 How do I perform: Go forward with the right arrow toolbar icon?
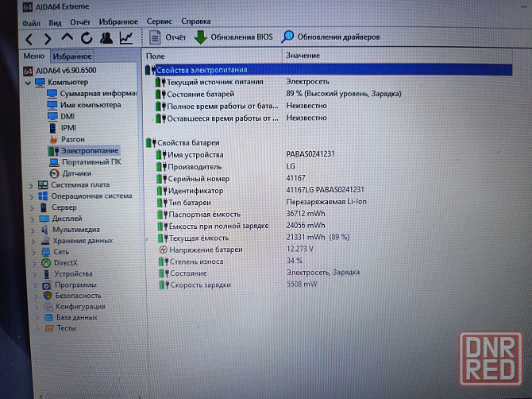click(x=48, y=39)
